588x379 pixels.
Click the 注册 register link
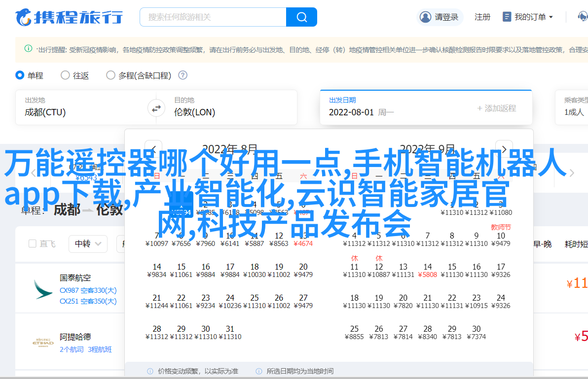tap(482, 17)
